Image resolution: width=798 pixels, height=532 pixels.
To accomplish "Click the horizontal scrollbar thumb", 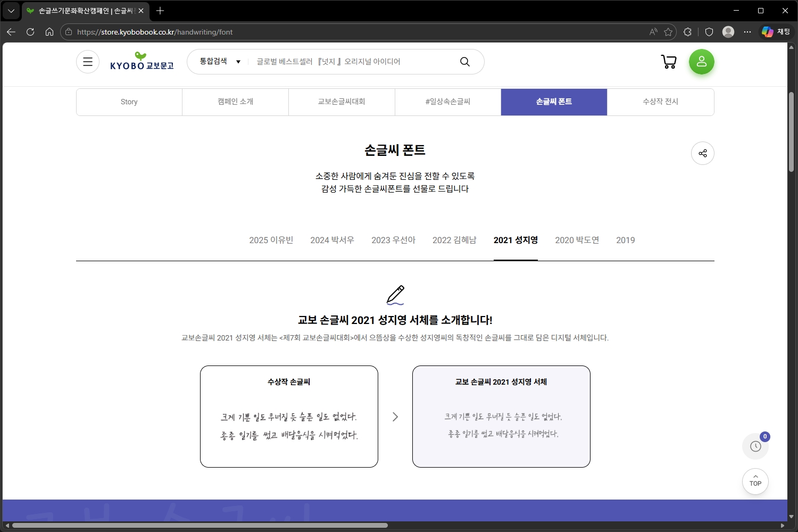I will pyautogui.click(x=199, y=526).
